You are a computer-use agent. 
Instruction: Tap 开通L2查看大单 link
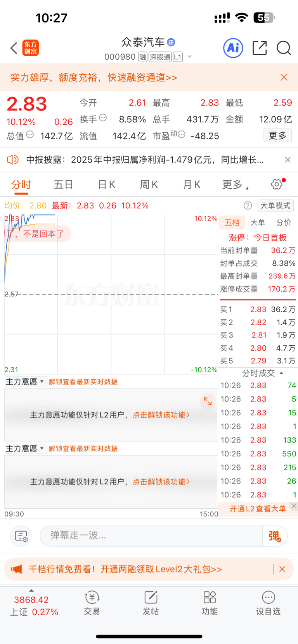point(257,509)
